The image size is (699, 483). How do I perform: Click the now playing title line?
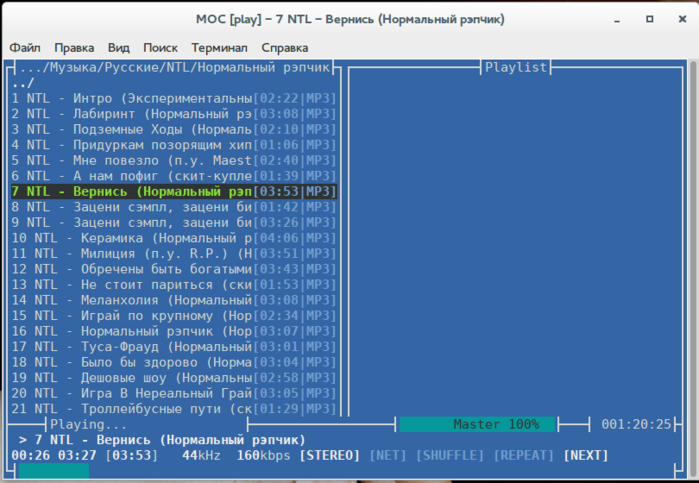coord(162,440)
